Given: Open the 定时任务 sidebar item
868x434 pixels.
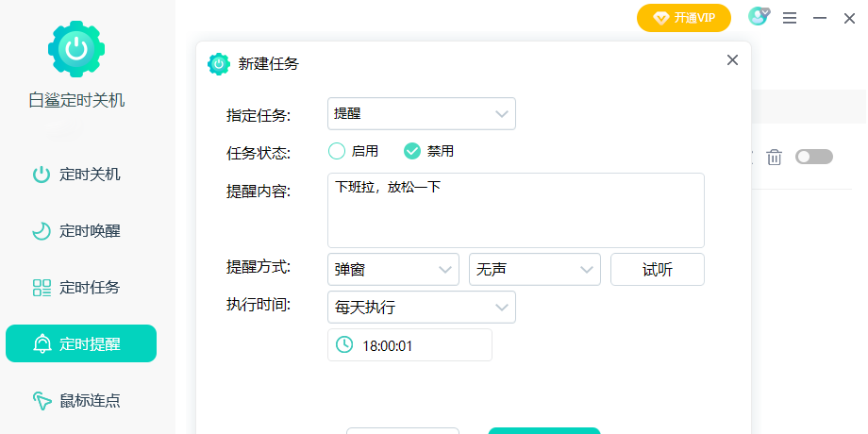Looking at the screenshot, I should [x=80, y=288].
